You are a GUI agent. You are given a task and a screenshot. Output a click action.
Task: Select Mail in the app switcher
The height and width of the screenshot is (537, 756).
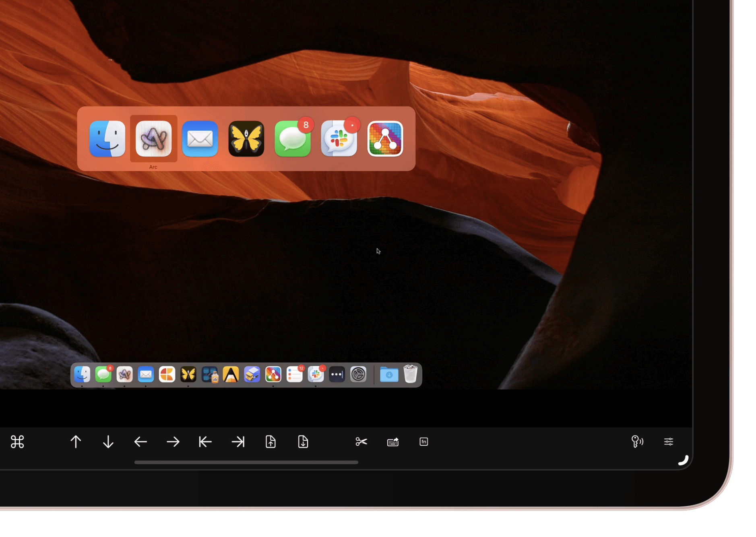(x=200, y=139)
